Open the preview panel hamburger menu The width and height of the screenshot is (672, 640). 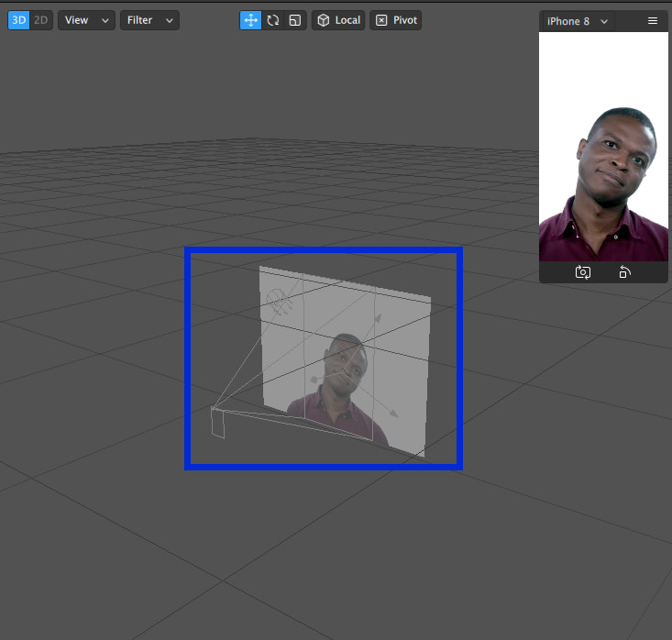pyautogui.click(x=652, y=21)
